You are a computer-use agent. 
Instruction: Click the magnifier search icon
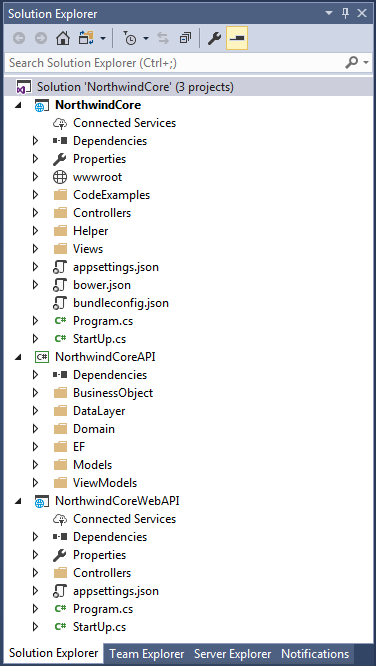[352, 63]
